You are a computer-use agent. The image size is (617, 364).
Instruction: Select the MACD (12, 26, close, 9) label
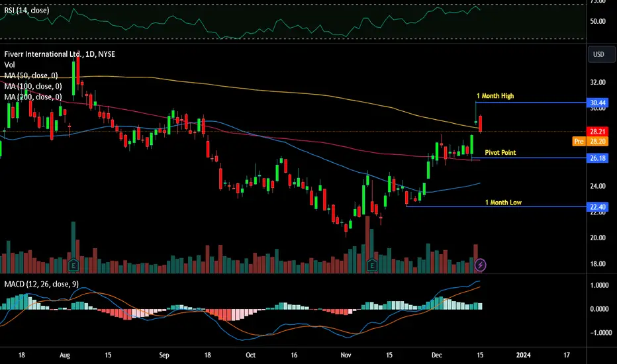point(41,284)
